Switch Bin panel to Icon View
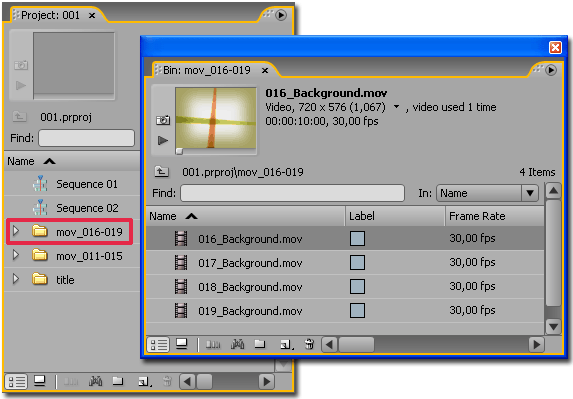This screenshot has height=399, width=573. 182,344
